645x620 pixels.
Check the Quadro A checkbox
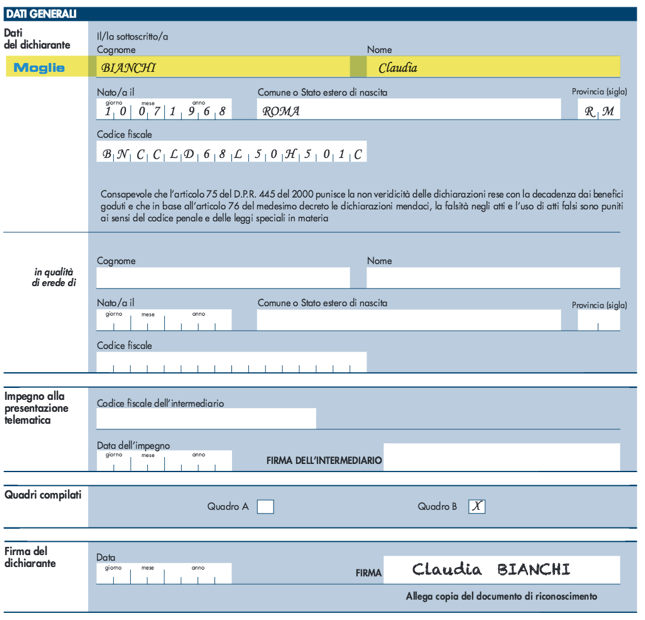pos(265,507)
